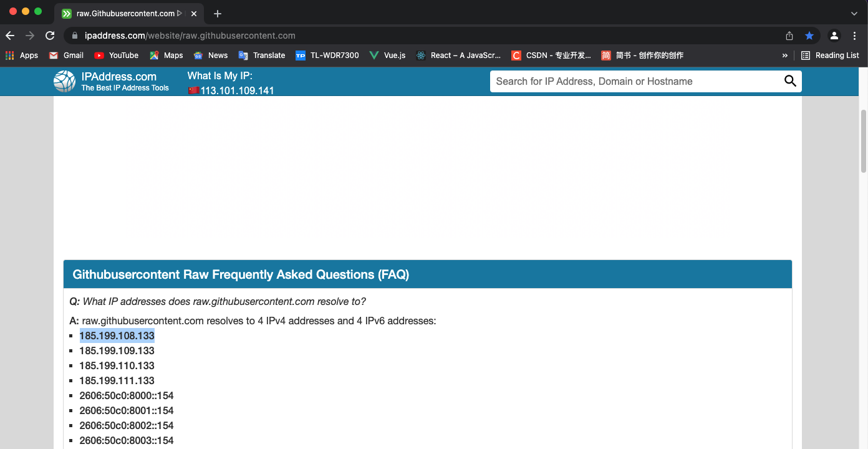Open the 简书 bookmark
The width and height of the screenshot is (868, 449).
[642, 55]
